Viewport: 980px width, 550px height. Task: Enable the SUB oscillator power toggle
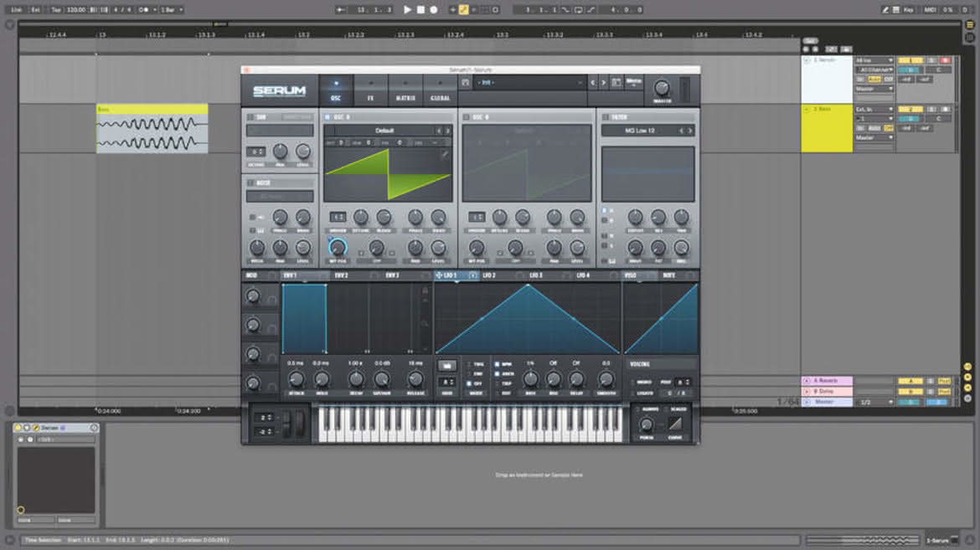click(250, 117)
